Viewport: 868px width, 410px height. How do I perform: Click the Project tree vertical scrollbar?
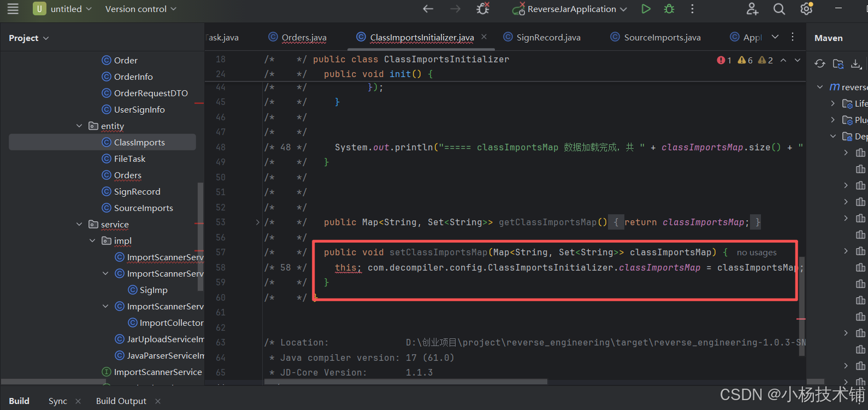click(200, 237)
